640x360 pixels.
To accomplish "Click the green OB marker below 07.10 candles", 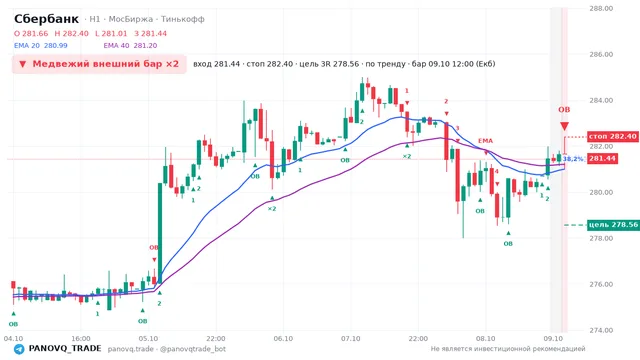I will 345,160.
